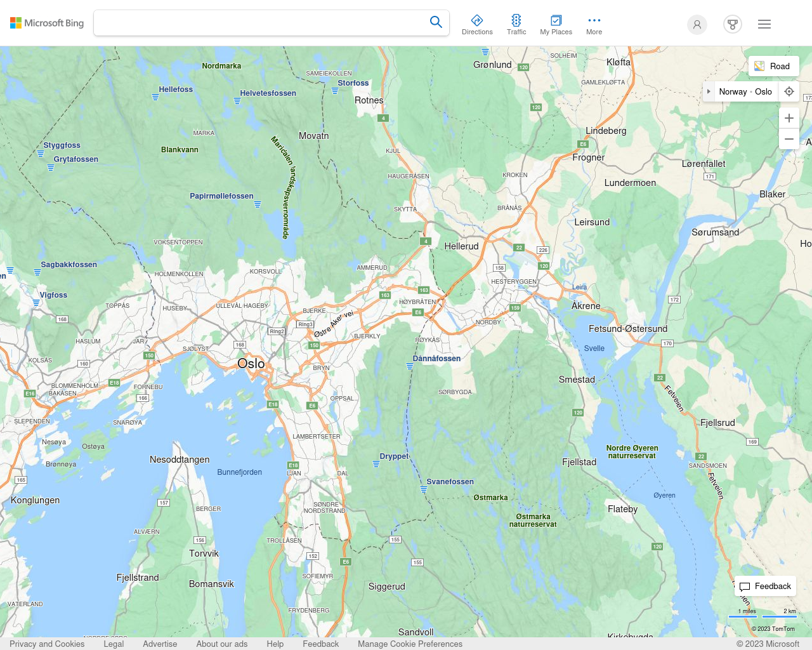Screen dimensions: 812x650
Task: Switch map style via Road button
Action: point(773,66)
